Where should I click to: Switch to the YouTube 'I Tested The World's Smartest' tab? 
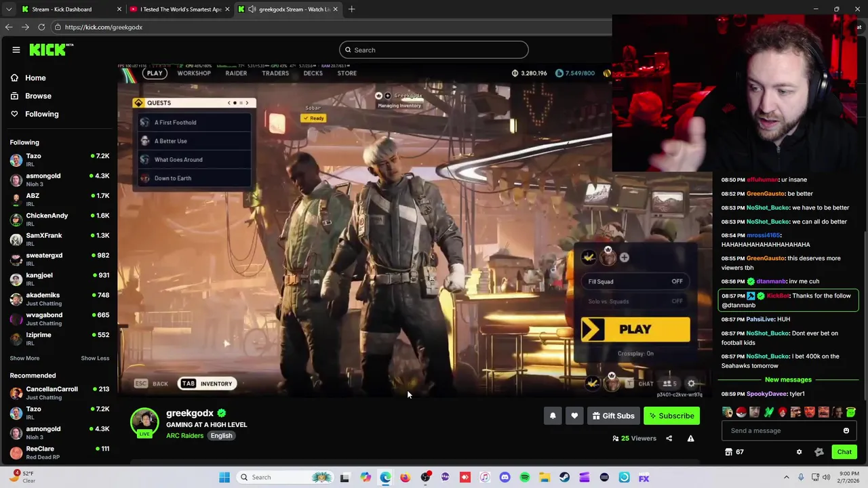point(181,9)
